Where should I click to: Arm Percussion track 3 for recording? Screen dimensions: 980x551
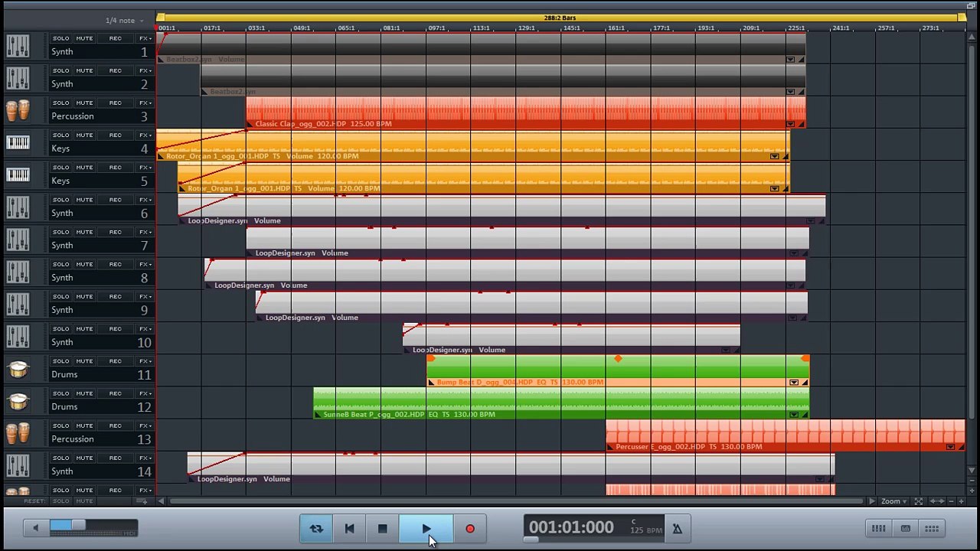(x=115, y=103)
